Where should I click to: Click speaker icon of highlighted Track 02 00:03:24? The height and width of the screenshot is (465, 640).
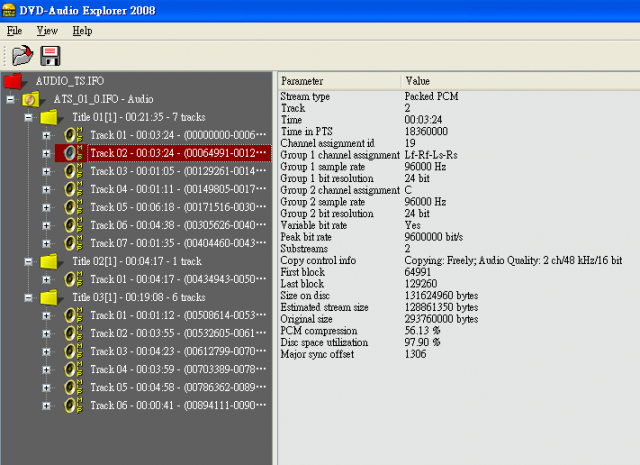tap(73, 153)
